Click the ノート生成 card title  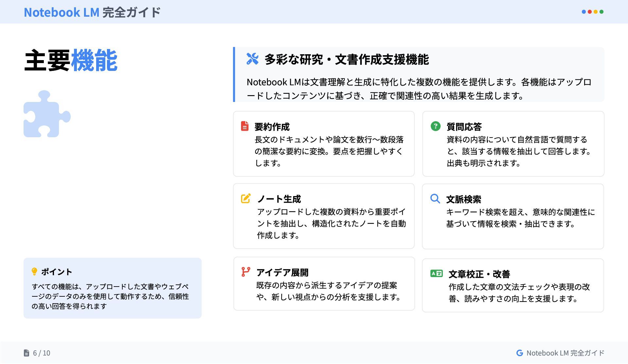pyautogui.click(x=279, y=199)
